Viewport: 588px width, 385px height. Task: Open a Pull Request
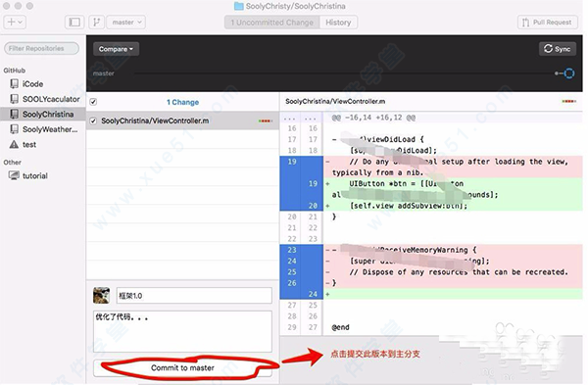547,23
